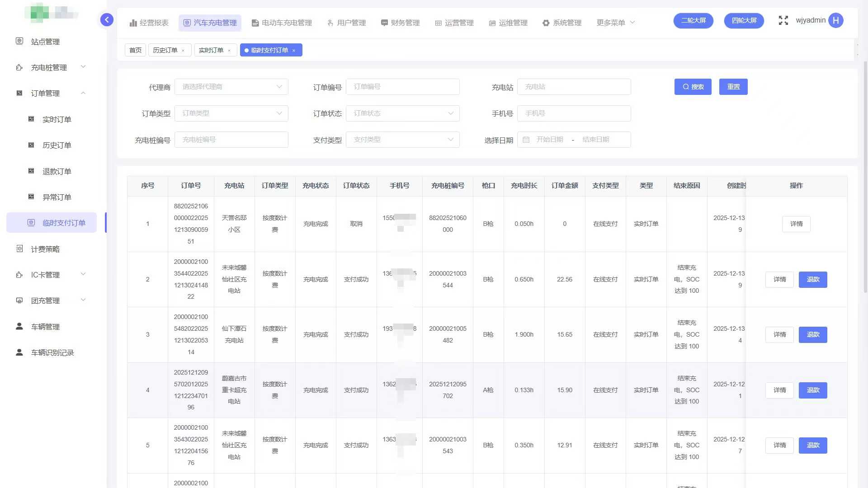Open 四轮大屏 dashboard button
Viewport: 868px width, 488px height.
[x=744, y=20]
